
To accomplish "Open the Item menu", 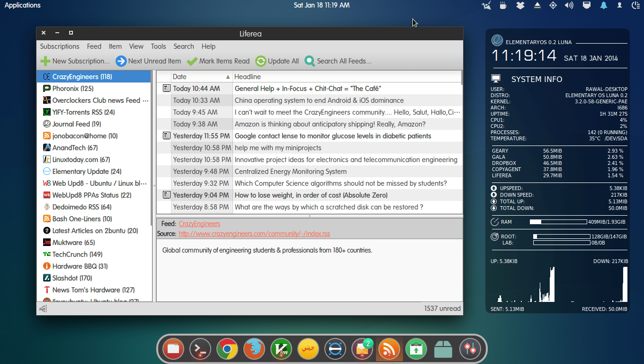I will click(x=115, y=46).
